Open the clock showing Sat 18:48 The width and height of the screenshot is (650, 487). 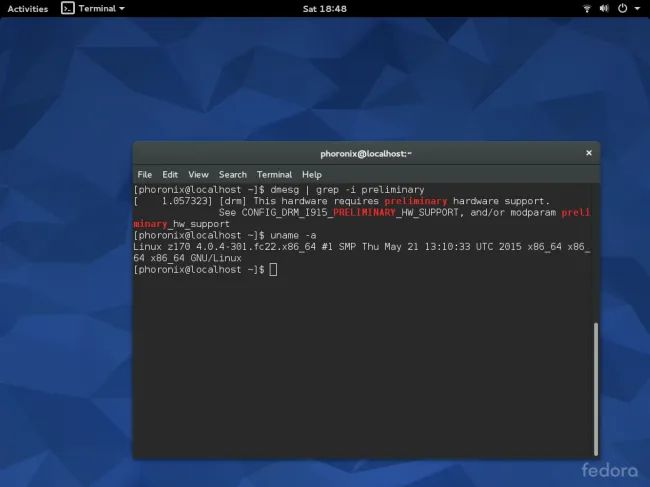(x=324, y=8)
